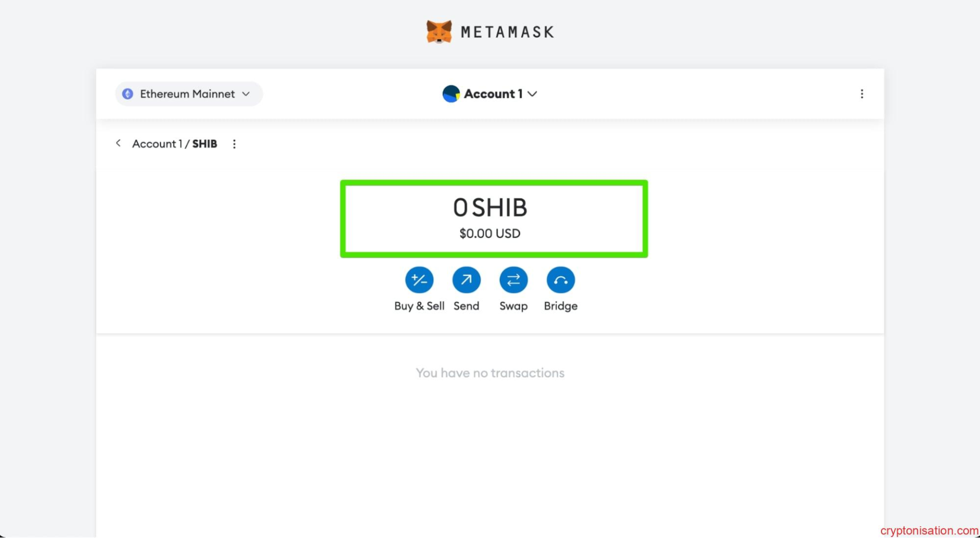Click the Swap button label
This screenshot has width=980, height=538.
513,306
